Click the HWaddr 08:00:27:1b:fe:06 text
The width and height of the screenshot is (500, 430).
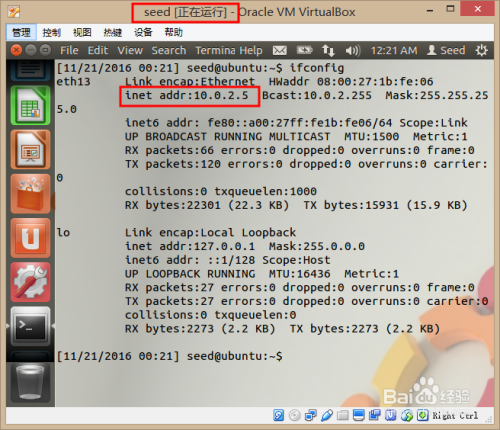point(351,82)
